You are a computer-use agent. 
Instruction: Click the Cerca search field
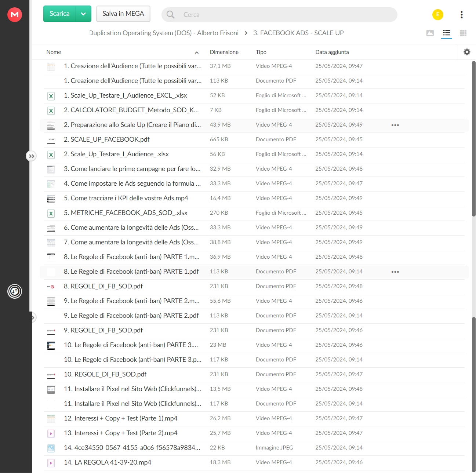tap(279, 15)
